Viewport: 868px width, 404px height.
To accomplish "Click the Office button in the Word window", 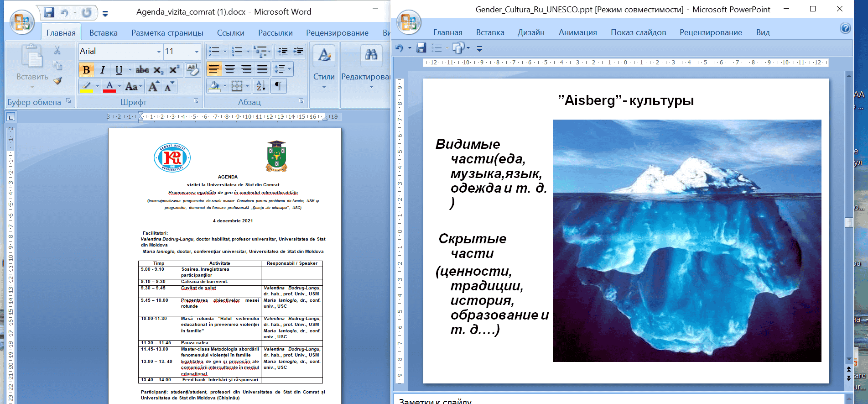I will [22, 22].
